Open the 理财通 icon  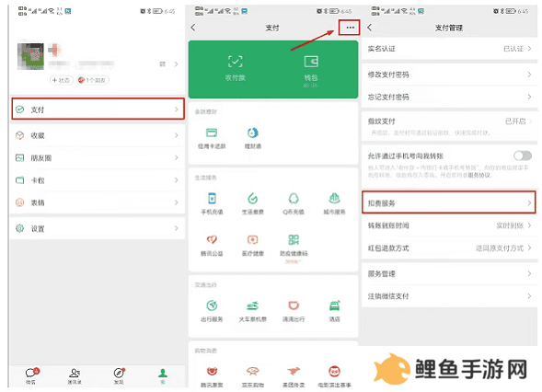pyautogui.click(x=253, y=133)
